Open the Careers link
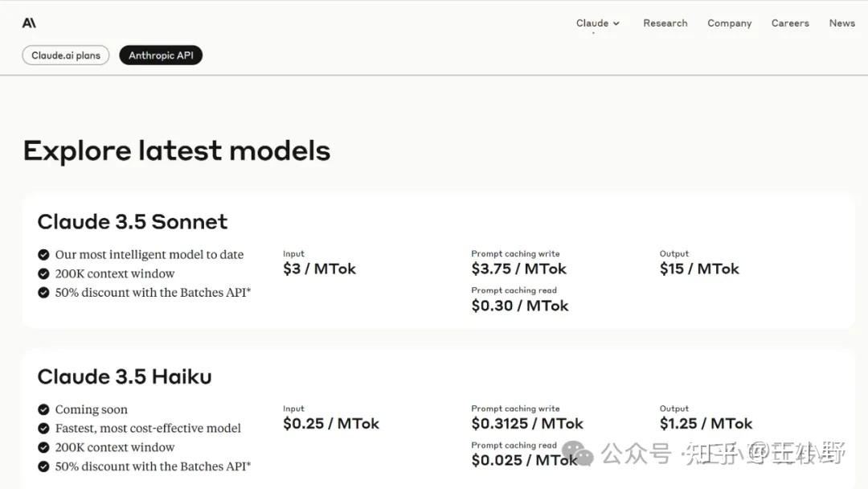Viewport: 868px width, 489px height. pyautogui.click(x=790, y=23)
